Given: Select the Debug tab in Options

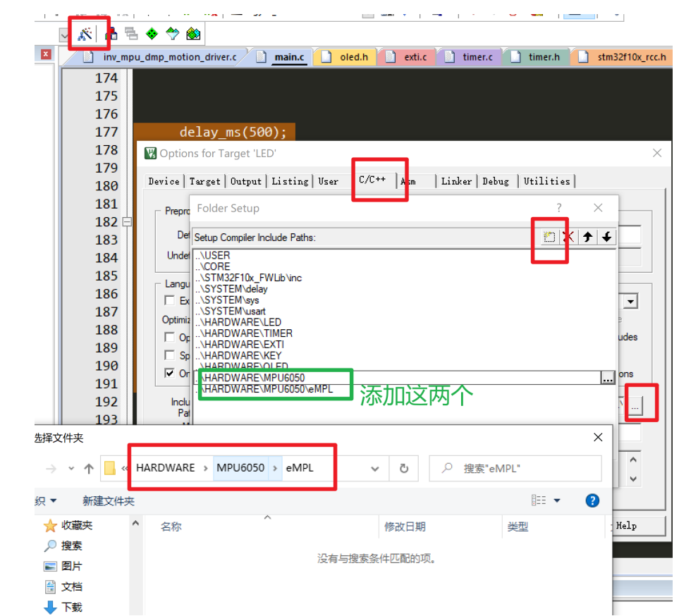Looking at the screenshot, I should (496, 181).
